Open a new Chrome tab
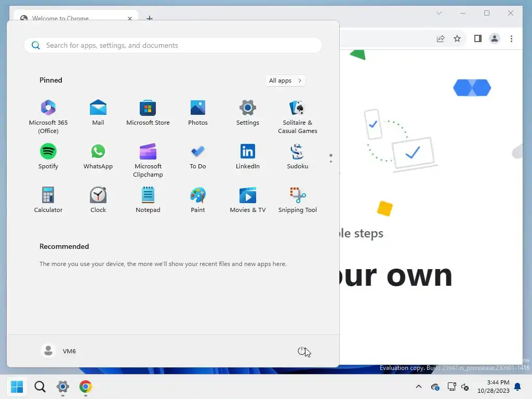Viewport: 532px width, 399px height. (150, 18)
